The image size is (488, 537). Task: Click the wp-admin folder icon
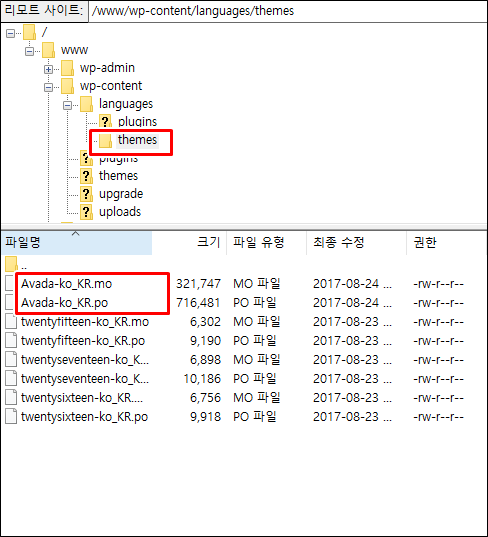pyautogui.click(x=67, y=68)
